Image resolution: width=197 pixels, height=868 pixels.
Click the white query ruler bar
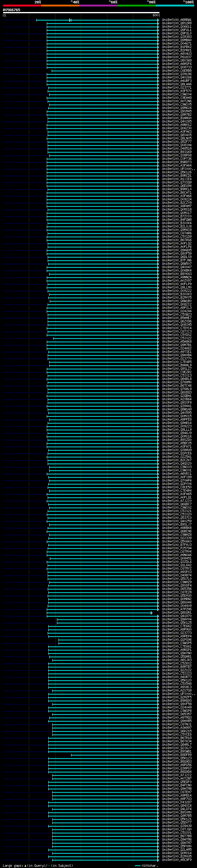pyautogui.click(x=81, y=13)
